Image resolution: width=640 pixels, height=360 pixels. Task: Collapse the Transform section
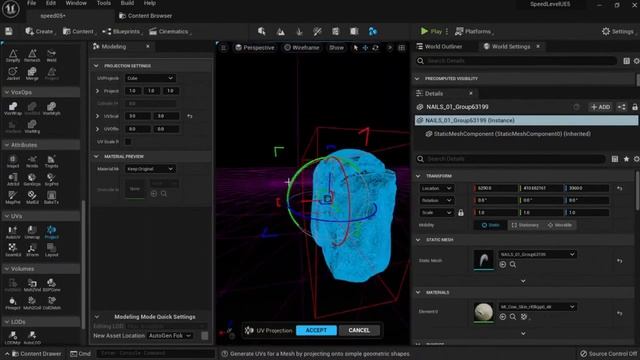418,176
